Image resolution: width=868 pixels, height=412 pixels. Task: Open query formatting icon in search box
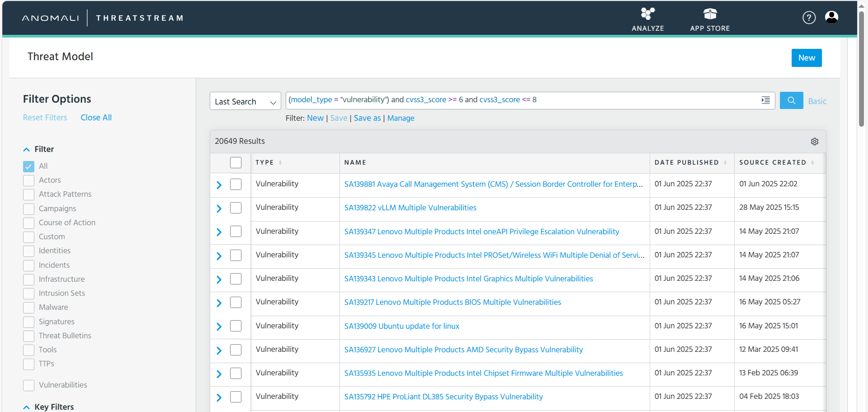tap(765, 100)
